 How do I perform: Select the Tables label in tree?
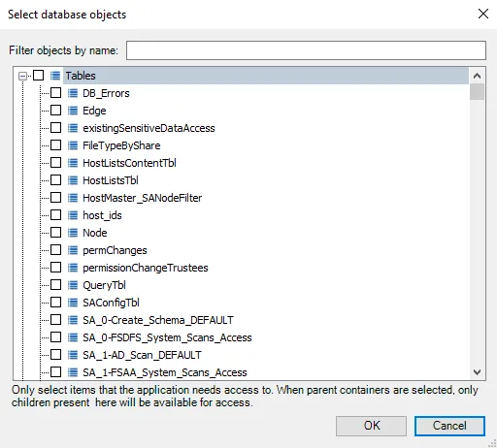point(81,76)
